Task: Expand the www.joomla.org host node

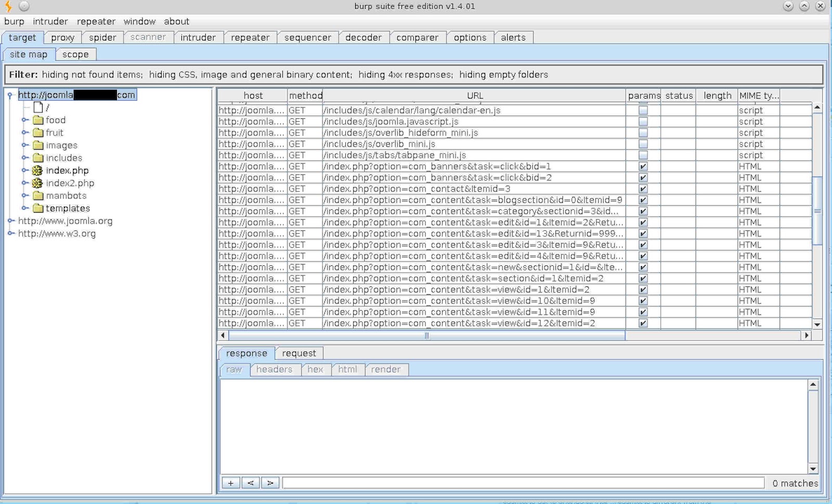Action: tap(10, 221)
